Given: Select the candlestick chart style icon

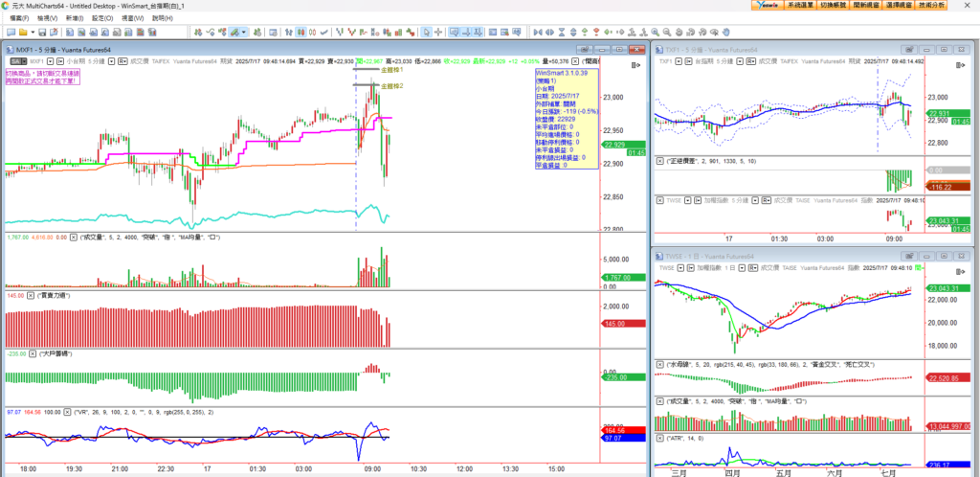Looking at the screenshot, I should click(x=301, y=32).
